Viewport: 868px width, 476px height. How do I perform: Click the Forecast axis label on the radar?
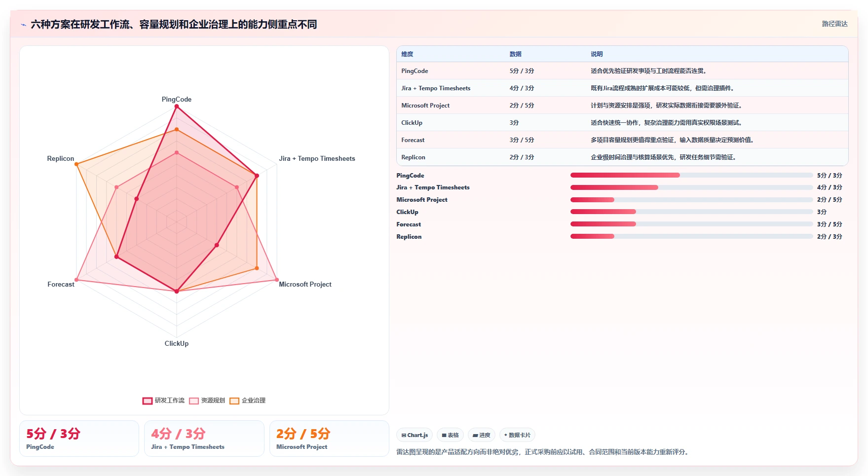[x=61, y=284]
